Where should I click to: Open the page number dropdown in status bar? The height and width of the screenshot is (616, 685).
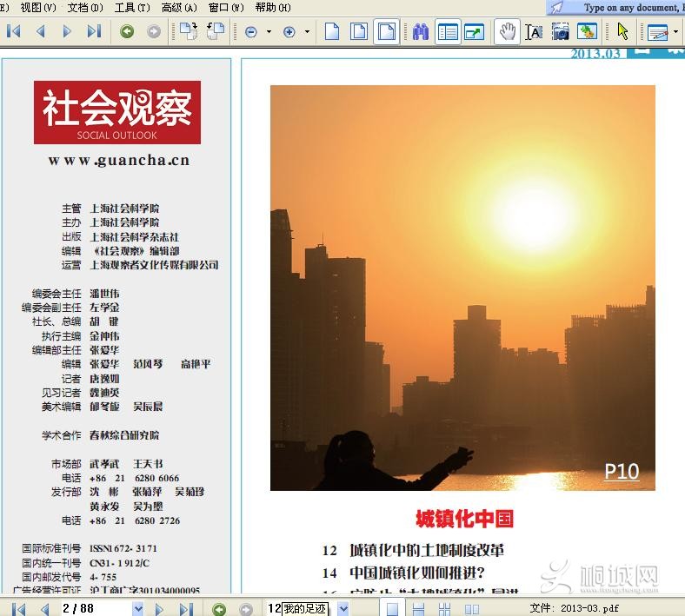tap(136, 609)
